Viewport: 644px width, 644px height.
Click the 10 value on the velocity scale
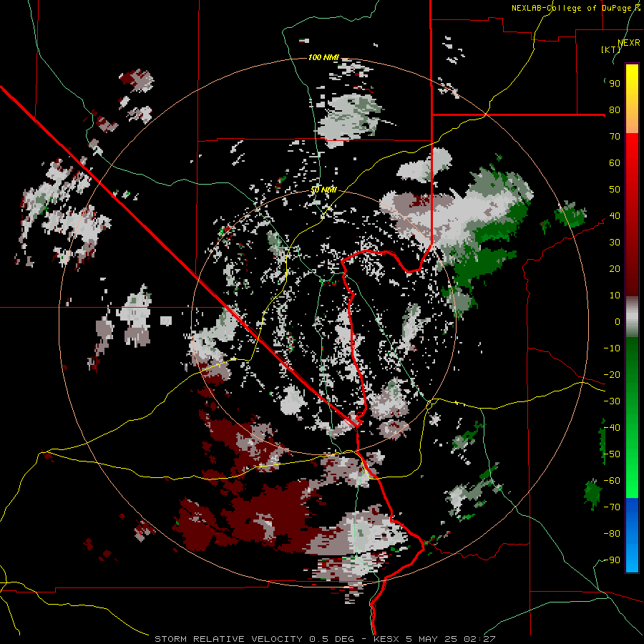coord(615,296)
